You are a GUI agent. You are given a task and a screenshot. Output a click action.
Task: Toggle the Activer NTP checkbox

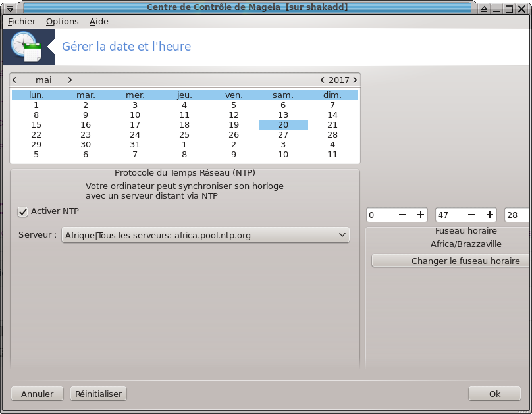(x=23, y=212)
